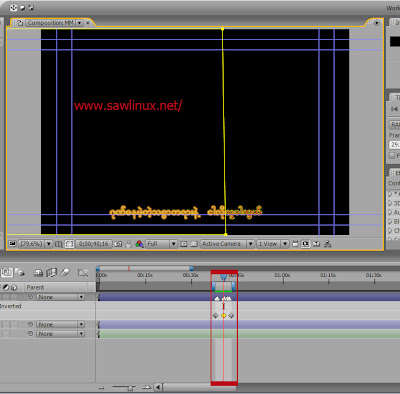
Task: Click the first layer's parent pick whip
Action: [30, 297]
